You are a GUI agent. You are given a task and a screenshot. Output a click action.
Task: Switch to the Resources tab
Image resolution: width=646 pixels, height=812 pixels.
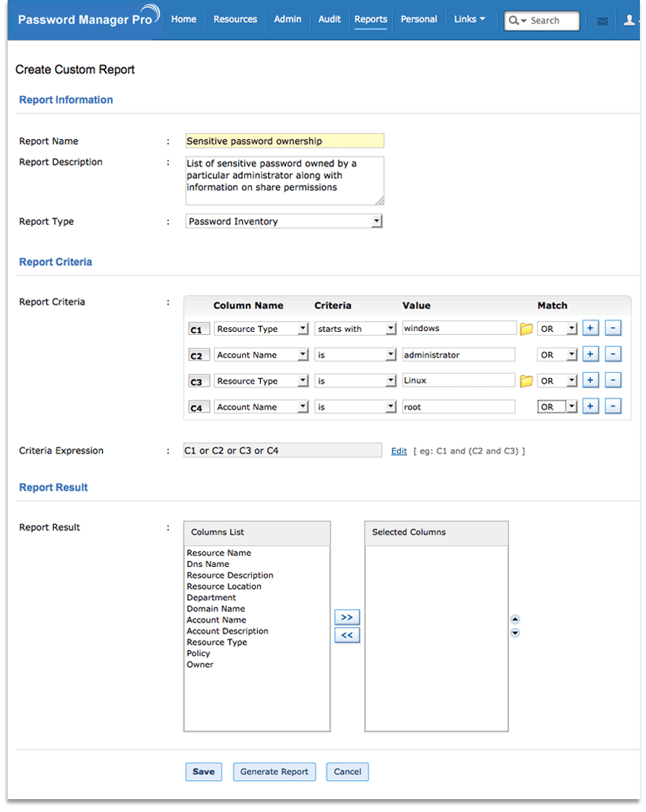tap(235, 20)
